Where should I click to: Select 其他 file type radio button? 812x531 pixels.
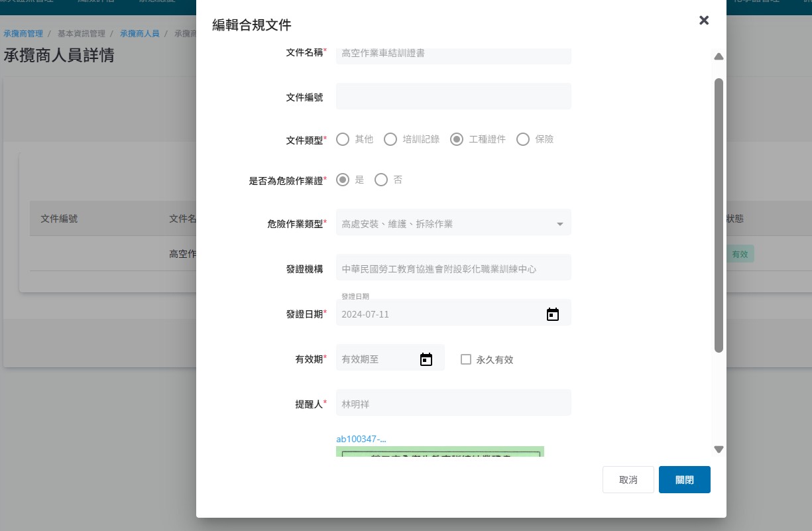[343, 139]
